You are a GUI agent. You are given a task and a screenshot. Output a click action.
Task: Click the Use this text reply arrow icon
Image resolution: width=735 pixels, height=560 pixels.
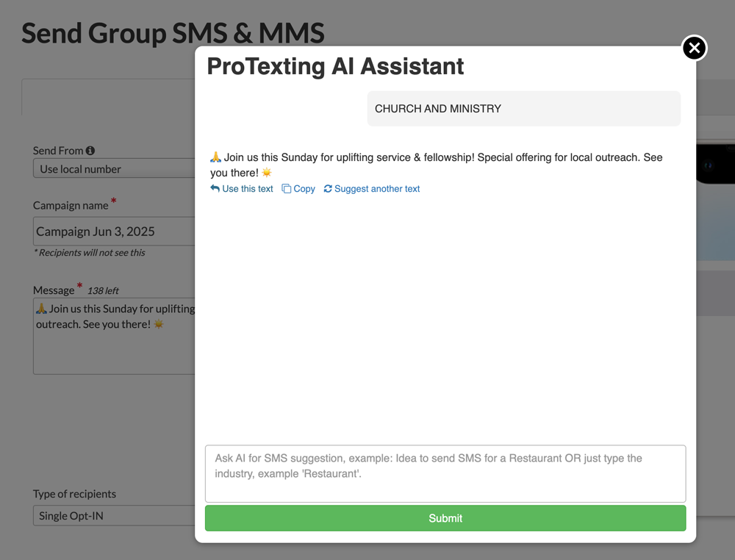[x=215, y=188]
